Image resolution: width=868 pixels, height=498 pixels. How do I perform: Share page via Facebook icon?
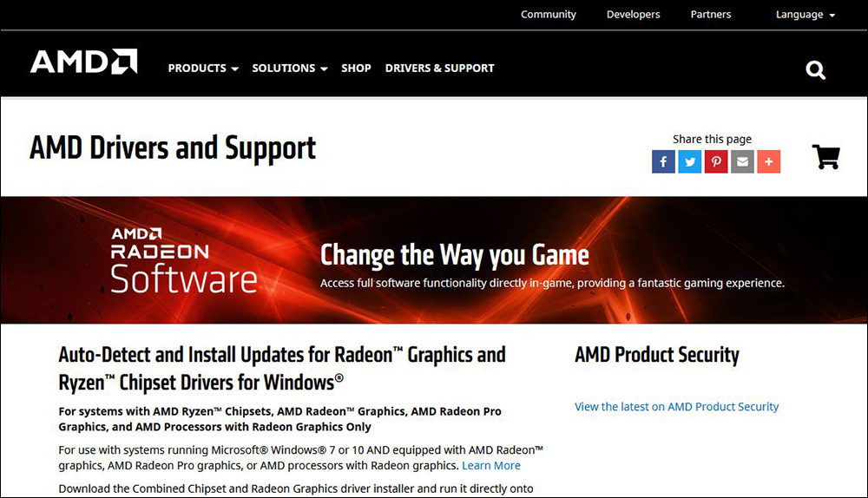(663, 161)
